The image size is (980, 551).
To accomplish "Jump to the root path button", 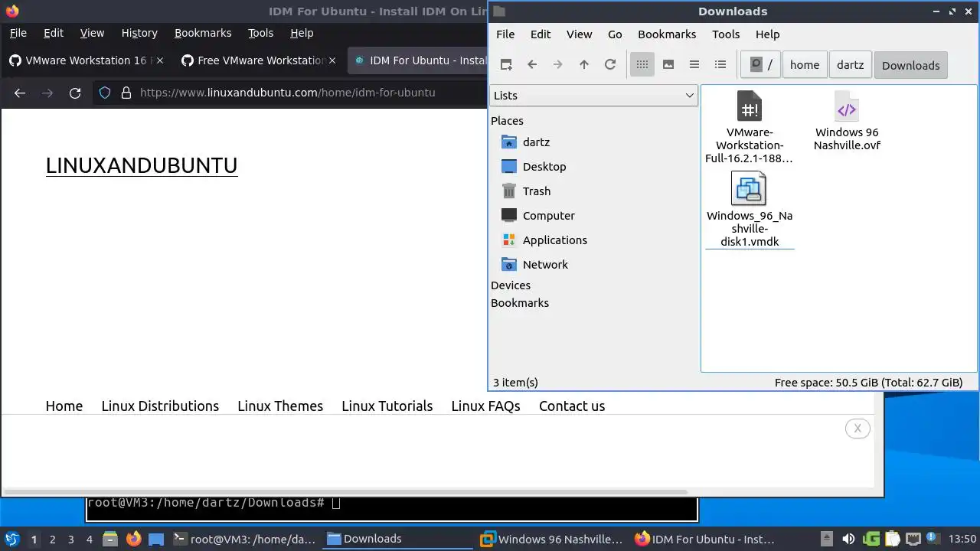I will click(761, 65).
